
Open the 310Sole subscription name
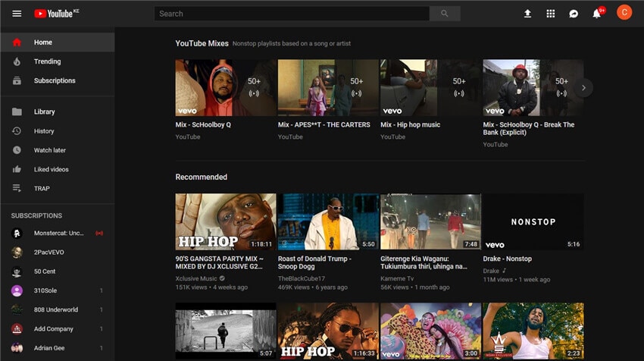pos(45,290)
